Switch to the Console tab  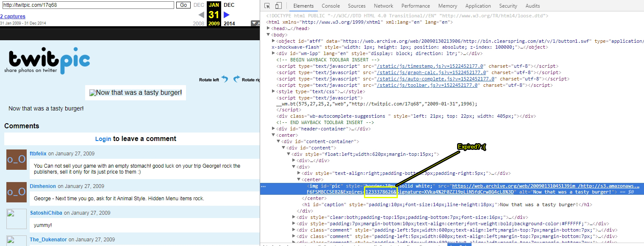[330, 6]
